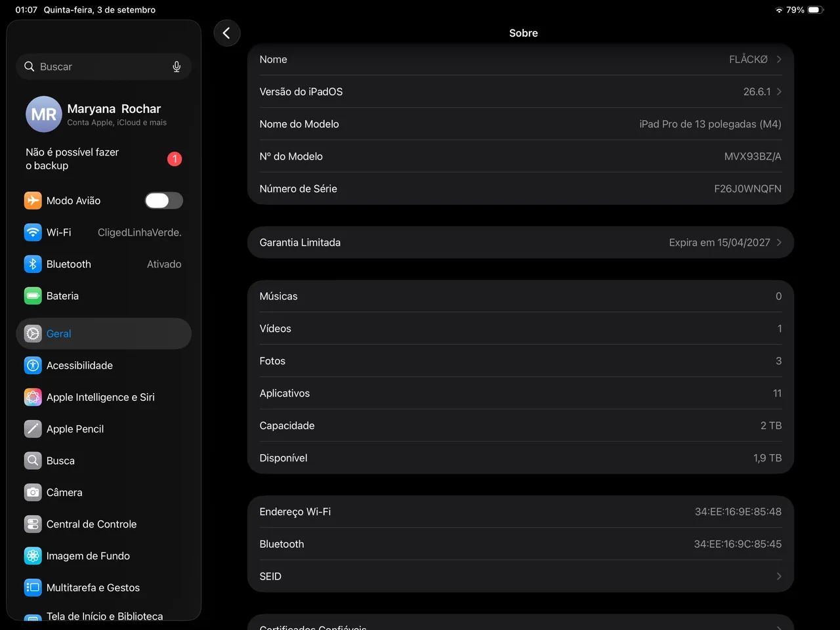Select Apple Pencil menu item
The width and height of the screenshot is (840, 630).
click(104, 429)
